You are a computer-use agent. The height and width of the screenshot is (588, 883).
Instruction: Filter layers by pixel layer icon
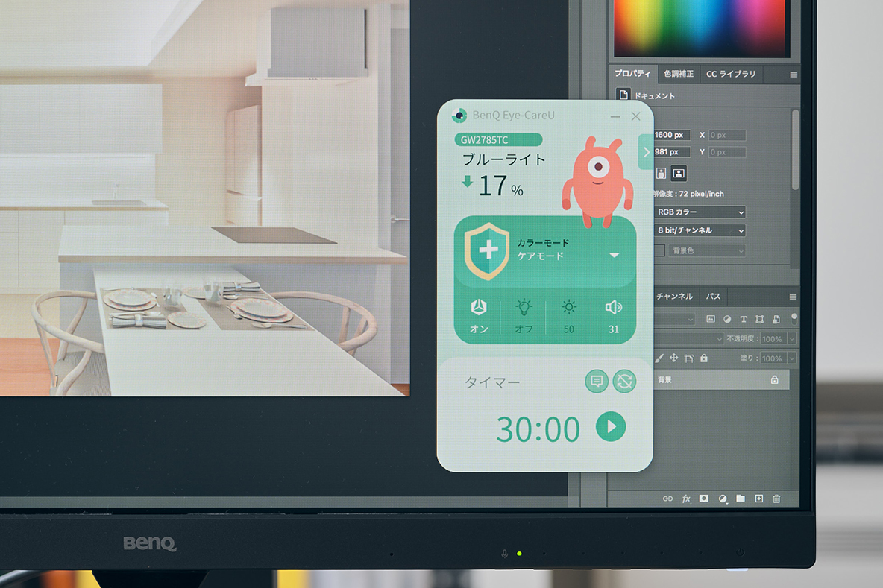click(711, 319)
